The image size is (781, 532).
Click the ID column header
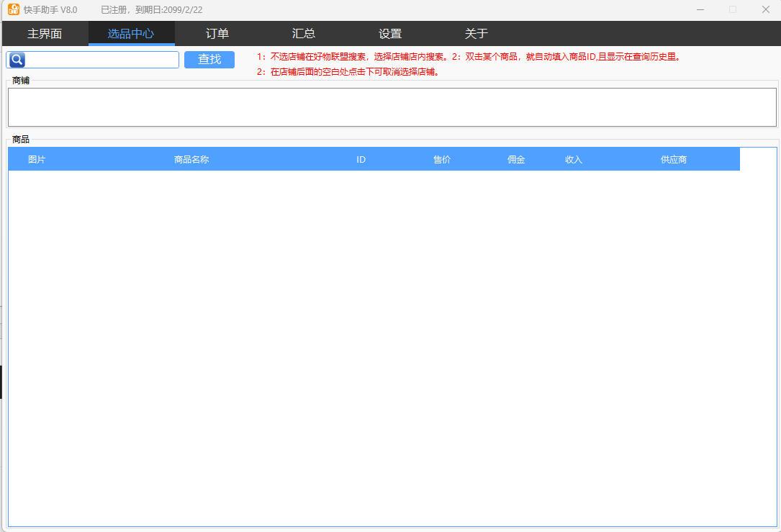point(361,159)
